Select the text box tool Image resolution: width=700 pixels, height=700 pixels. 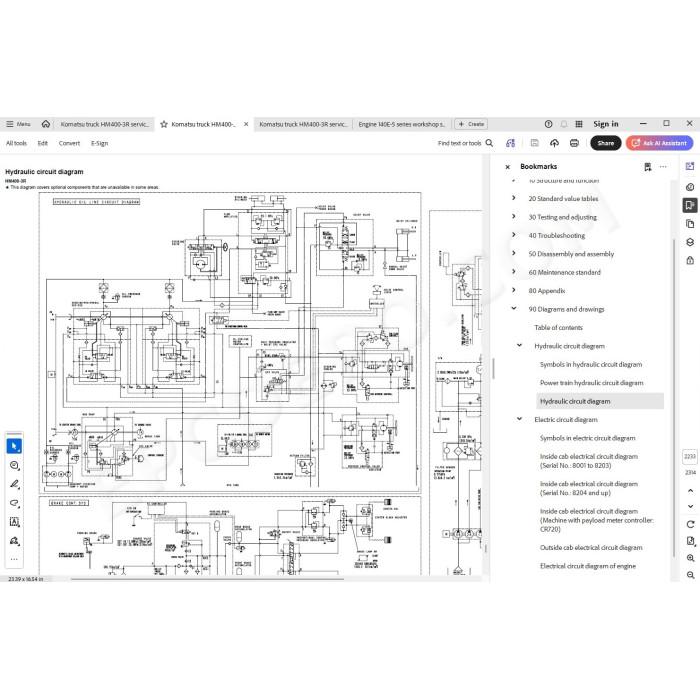14,522
